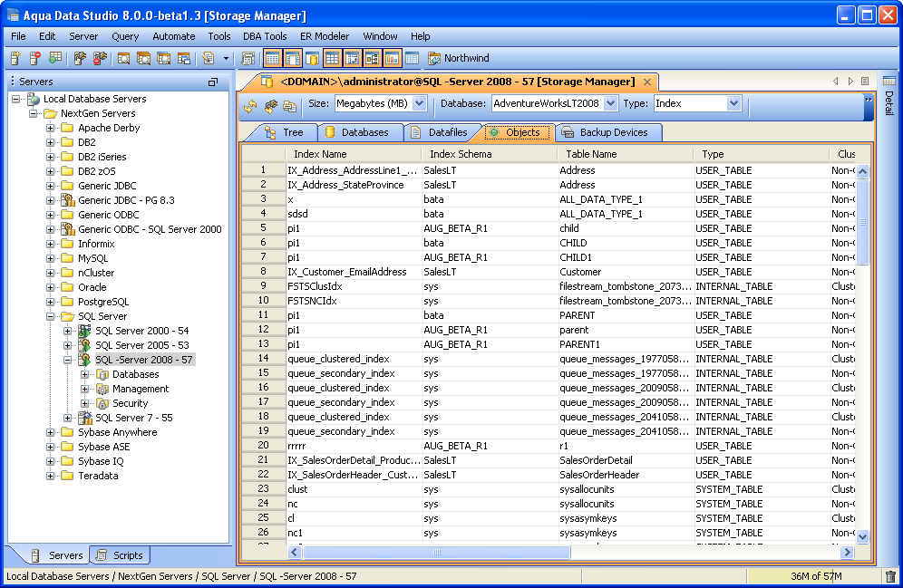Open the Type dropdown showing Index
The image size is (903, 588).
coord(733,103)
